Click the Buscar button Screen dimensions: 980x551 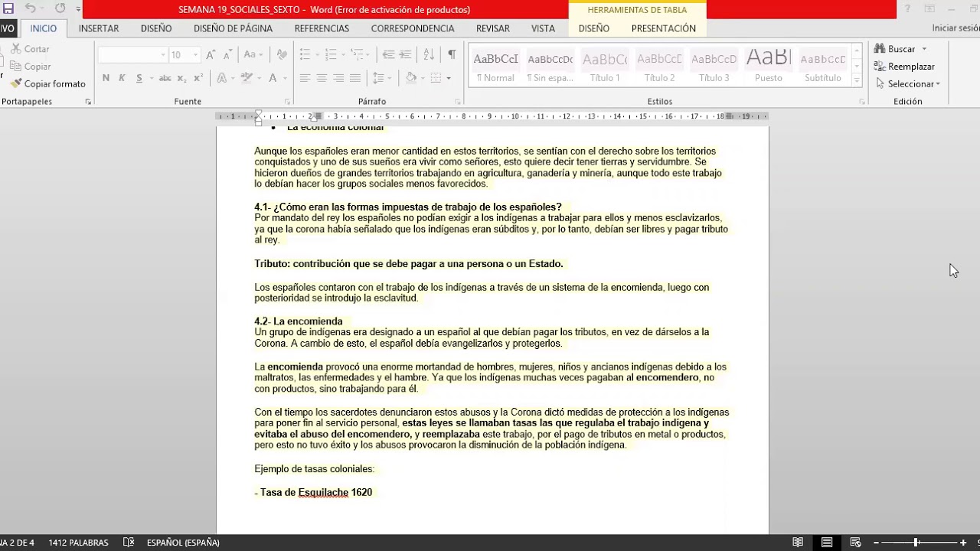tap(901, 49)
